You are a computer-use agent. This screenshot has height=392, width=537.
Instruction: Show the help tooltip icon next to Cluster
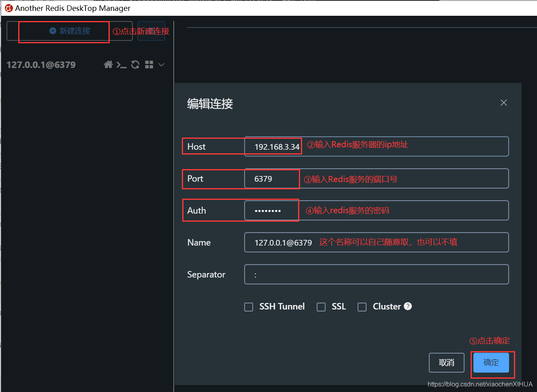(x=408, y=306)
